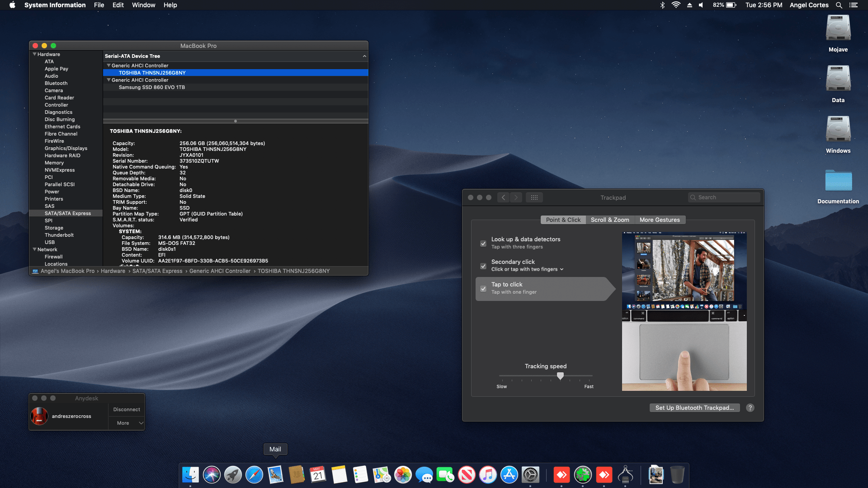Click Trackpad help question mark button
The width and height of the screenshot is (868, 488).
pos(750,408)
